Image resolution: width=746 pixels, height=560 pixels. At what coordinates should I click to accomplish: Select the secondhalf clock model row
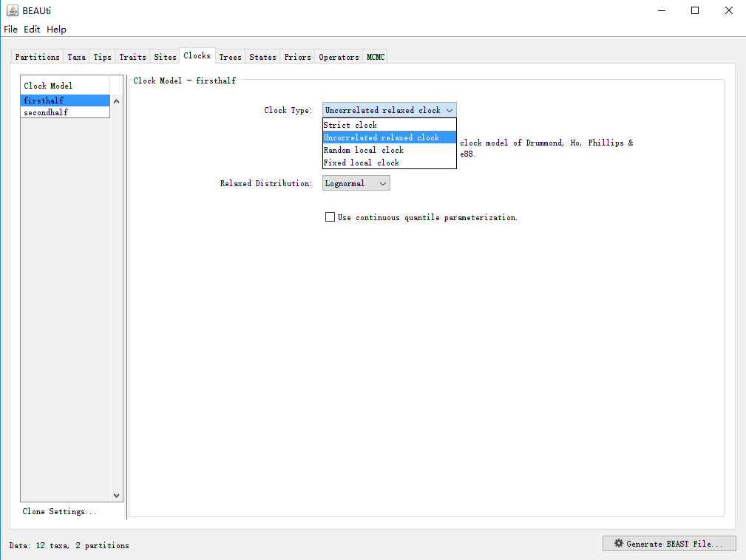tap(65, 112)
